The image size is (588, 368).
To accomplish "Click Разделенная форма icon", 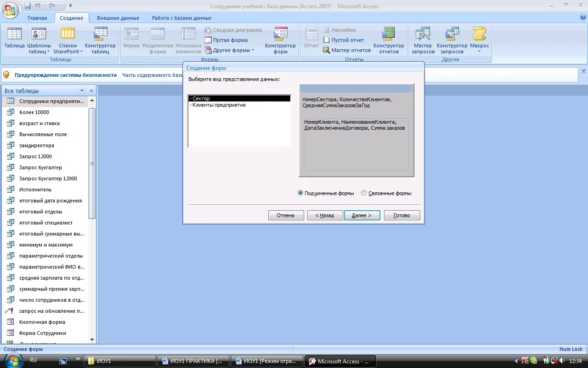I will [x=158, y=40].
